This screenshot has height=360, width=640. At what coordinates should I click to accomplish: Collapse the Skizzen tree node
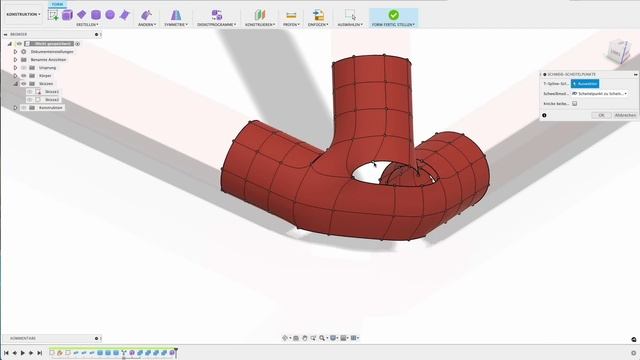click(x=16, y=84)
